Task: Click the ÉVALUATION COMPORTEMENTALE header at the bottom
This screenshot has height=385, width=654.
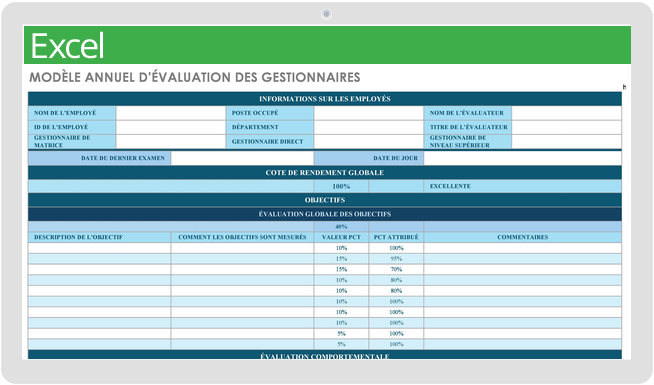Action: [x=324, y=355]
